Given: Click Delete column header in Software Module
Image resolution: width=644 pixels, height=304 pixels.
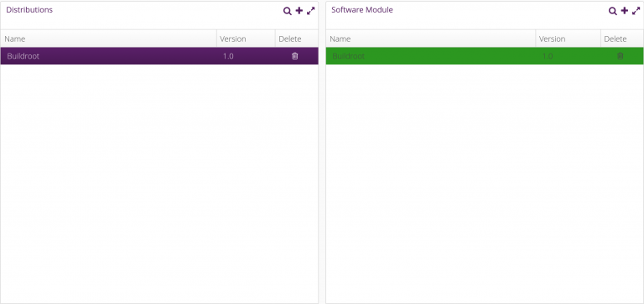Looking at the screenshot, I should click(x=622, y=39).
